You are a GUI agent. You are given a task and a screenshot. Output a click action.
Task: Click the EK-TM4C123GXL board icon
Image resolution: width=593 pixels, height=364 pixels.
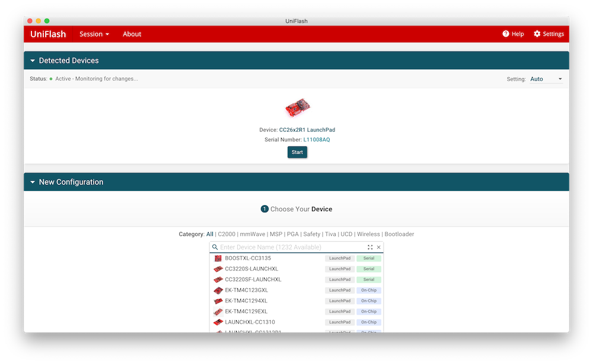(218, 290)
